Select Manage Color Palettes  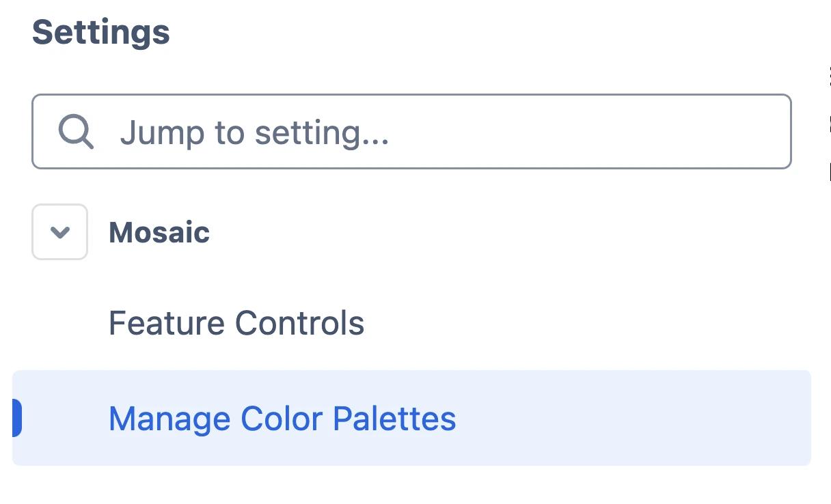282,419
